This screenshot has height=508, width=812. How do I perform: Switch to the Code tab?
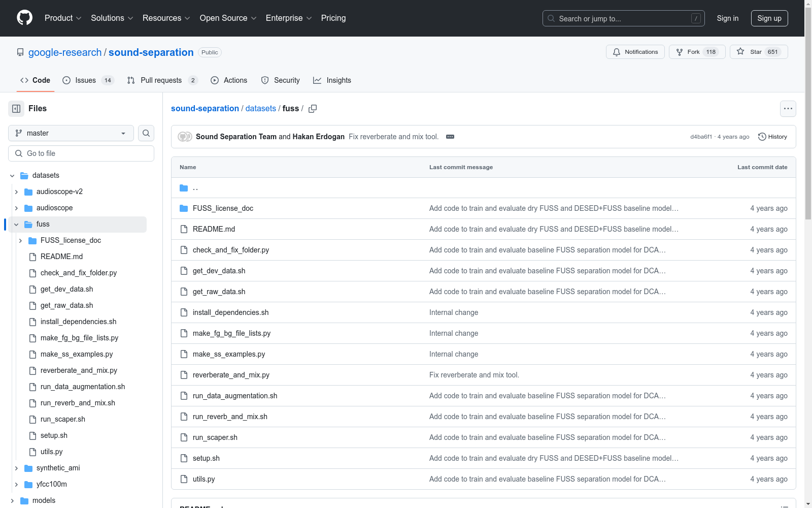[x=35, y=80]
